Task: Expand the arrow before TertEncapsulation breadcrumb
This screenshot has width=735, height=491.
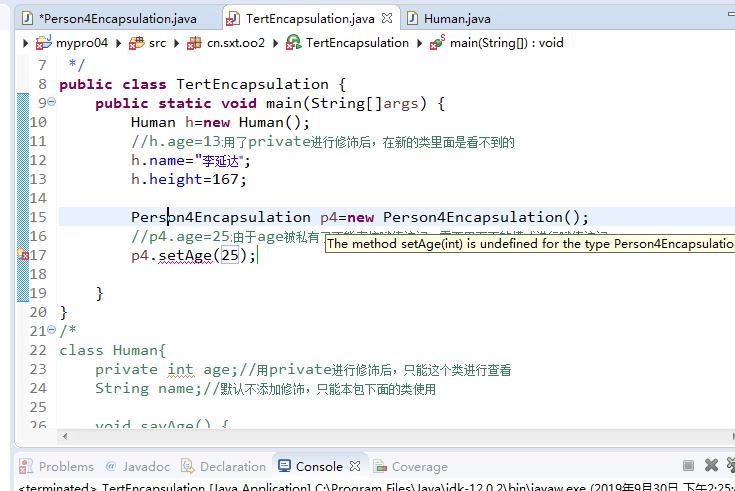Action: pyautogui.click(x=276, y=44)
